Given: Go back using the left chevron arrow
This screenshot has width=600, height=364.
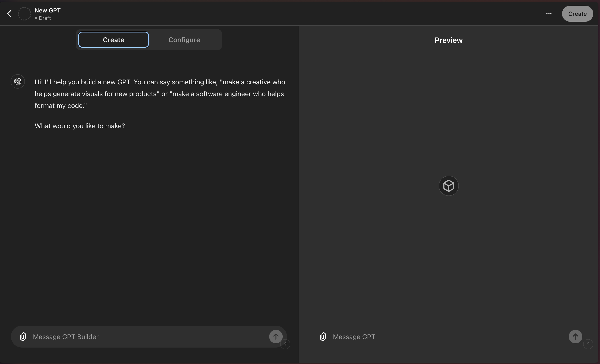Looking at the screenshot, I should click(x=9, y=14).
